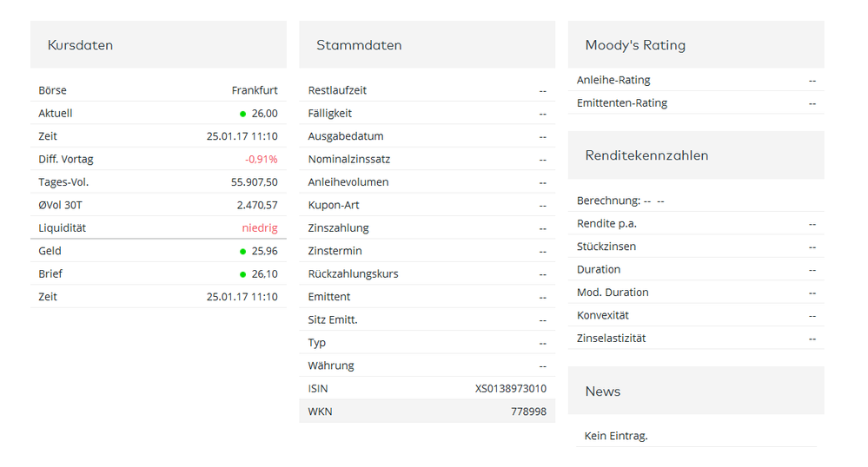The width and height of the screenshot is (868, 467).
Task: Click the green indicator next to Geld
Action: [x=243, y=252]
